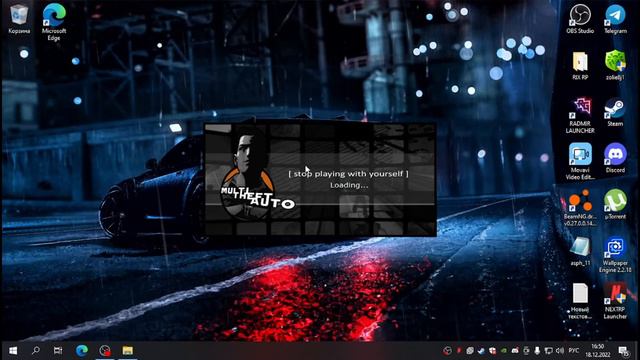This screenshot has width=640, height=360.
Task: Change input language via the RUS indicator
Action: coord(574,351)
